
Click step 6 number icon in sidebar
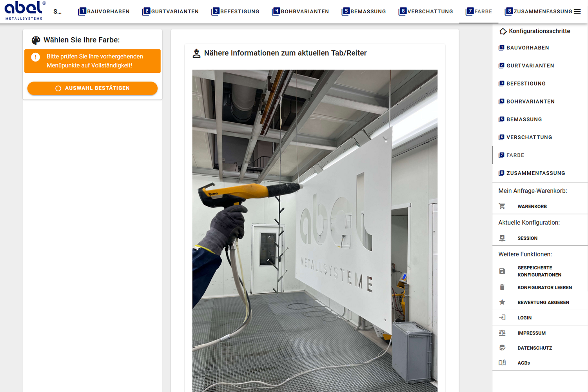point(501,137)
